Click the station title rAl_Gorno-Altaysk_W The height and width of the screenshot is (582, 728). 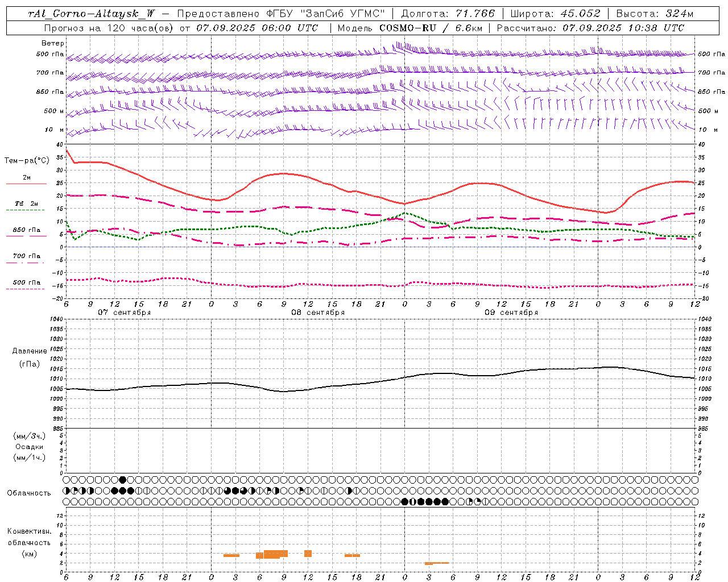coord(92,14)
